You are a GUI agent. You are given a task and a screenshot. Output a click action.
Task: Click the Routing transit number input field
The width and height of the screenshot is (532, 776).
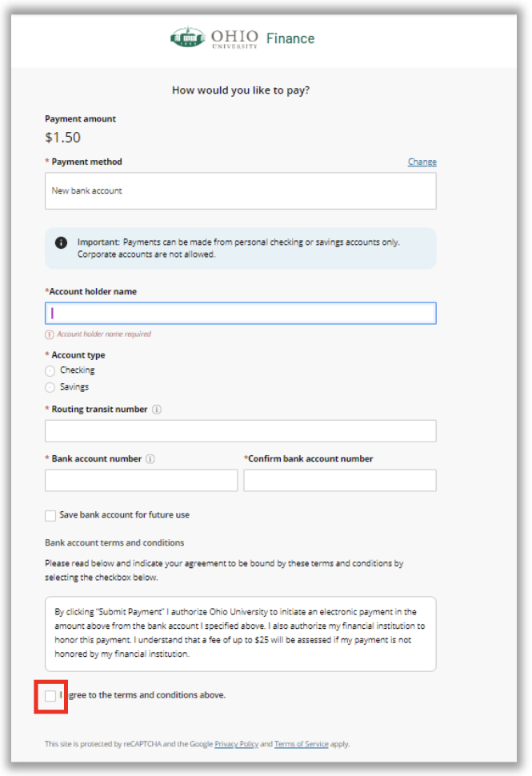(x=239, y=430)
